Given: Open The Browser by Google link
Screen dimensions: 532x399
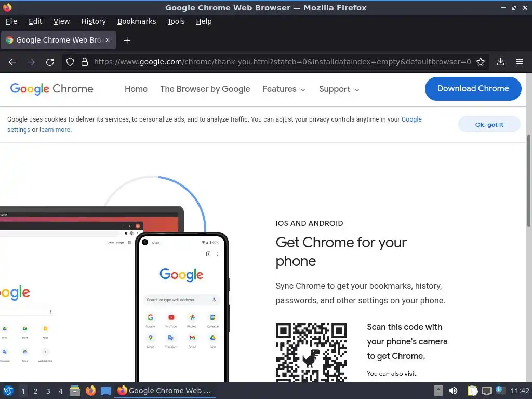Looking at the screenshot, I should coord(205,89).
